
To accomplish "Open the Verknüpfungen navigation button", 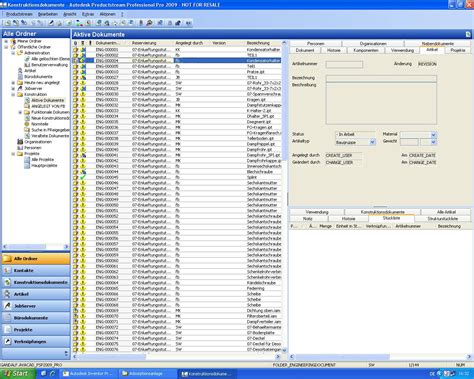I will [x=36, y=342].
